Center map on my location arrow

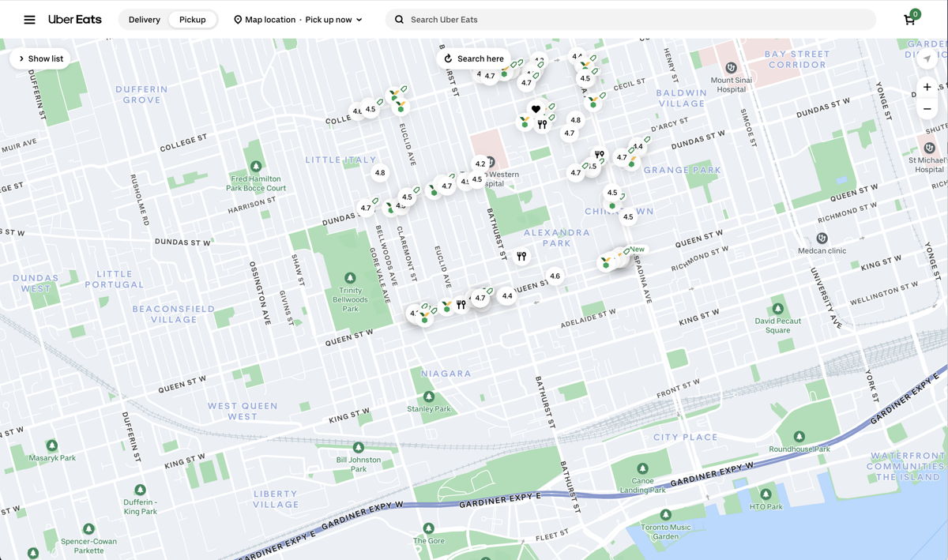927,58
